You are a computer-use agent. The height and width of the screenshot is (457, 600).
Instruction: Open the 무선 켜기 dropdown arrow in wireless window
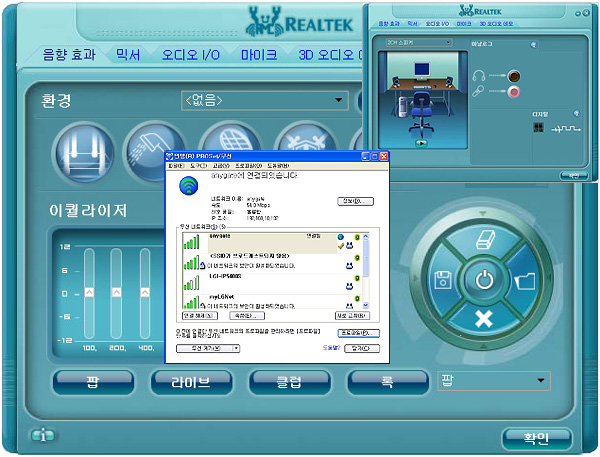click(x=236, y=348)
